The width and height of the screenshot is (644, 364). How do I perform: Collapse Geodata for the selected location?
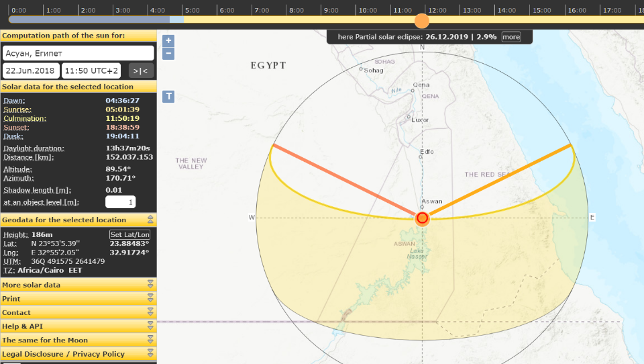(150, 219)
